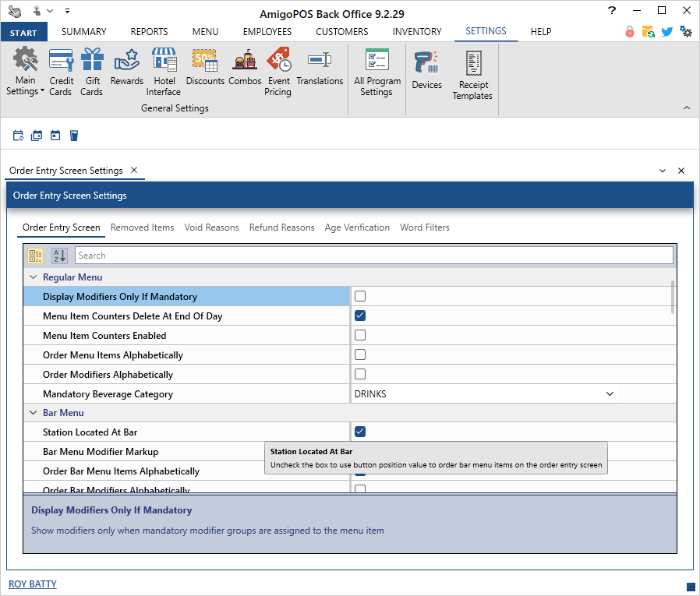This screenshot has width=700, height=596.
Task: Open the INVENTORY ribbon tab
Action: pyautogui.click(x=416, y=32)
